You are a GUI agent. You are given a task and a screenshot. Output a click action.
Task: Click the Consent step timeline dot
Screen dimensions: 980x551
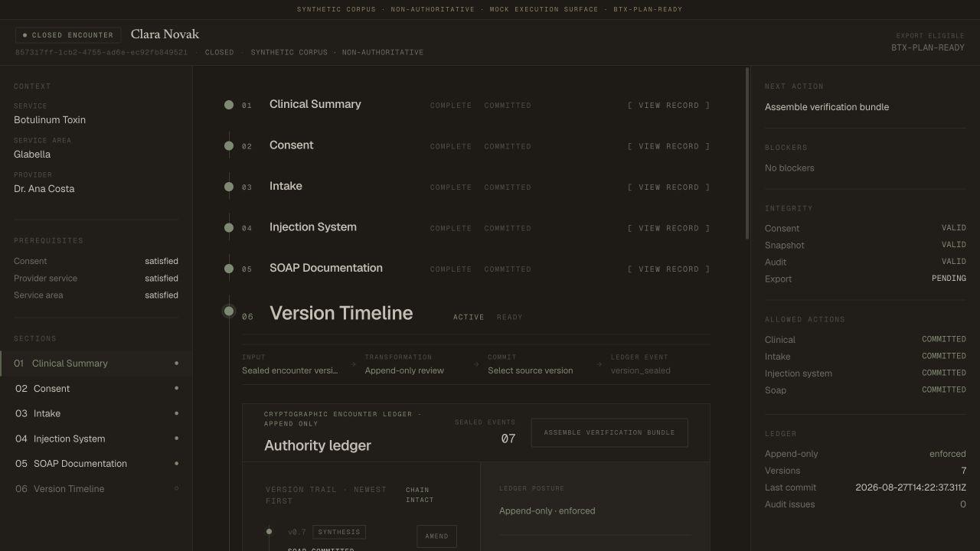point(229,146)
